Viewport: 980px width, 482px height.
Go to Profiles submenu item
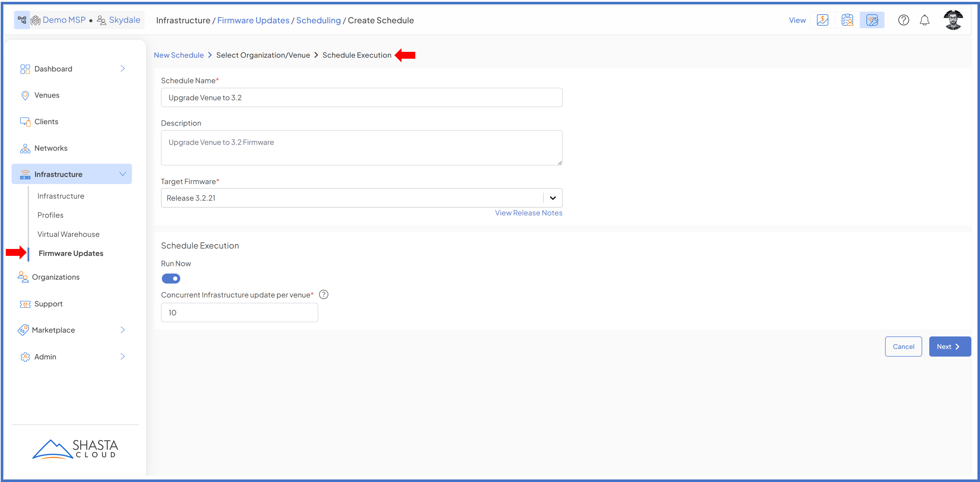tap(50, 215)
